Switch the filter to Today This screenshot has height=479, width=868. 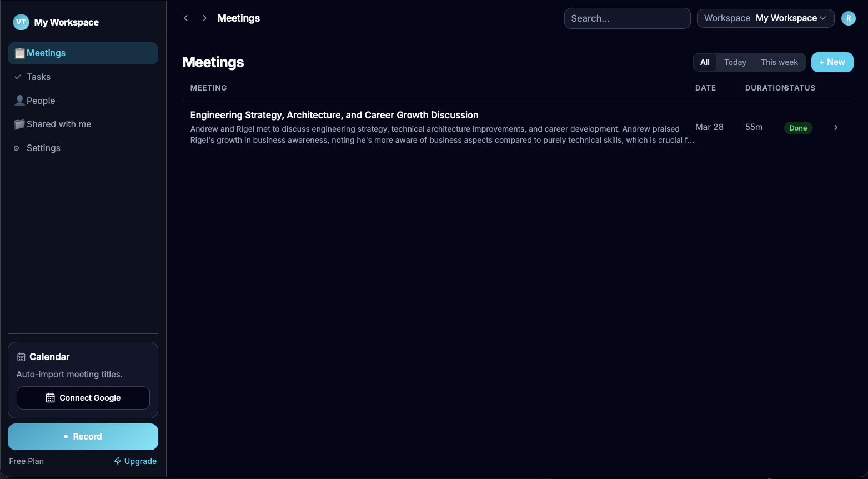(735, 62)
